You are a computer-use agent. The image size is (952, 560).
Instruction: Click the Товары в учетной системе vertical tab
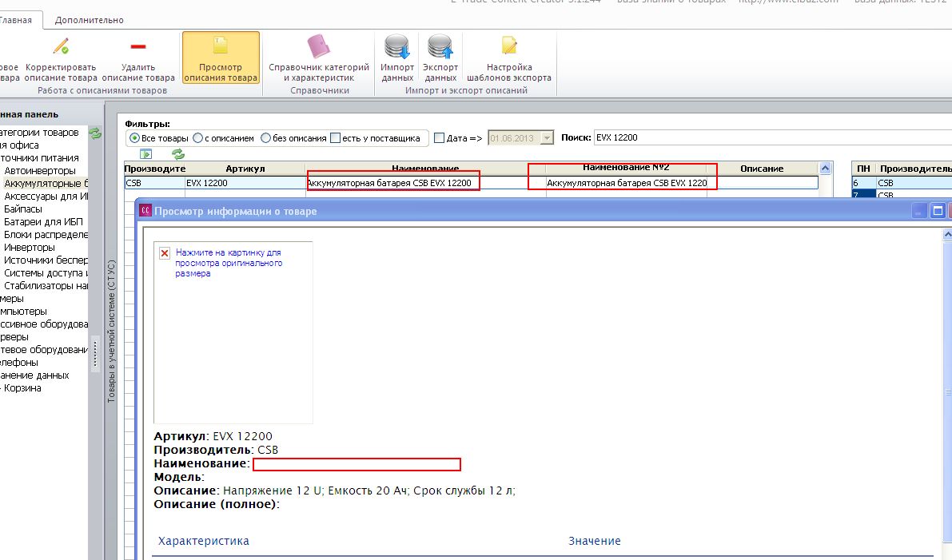pos(111,332)
